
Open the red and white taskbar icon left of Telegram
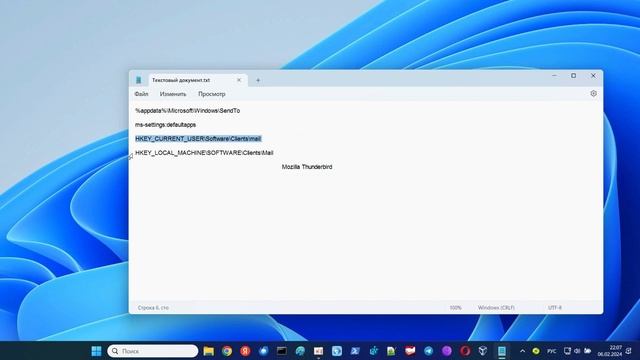point(410,351)
